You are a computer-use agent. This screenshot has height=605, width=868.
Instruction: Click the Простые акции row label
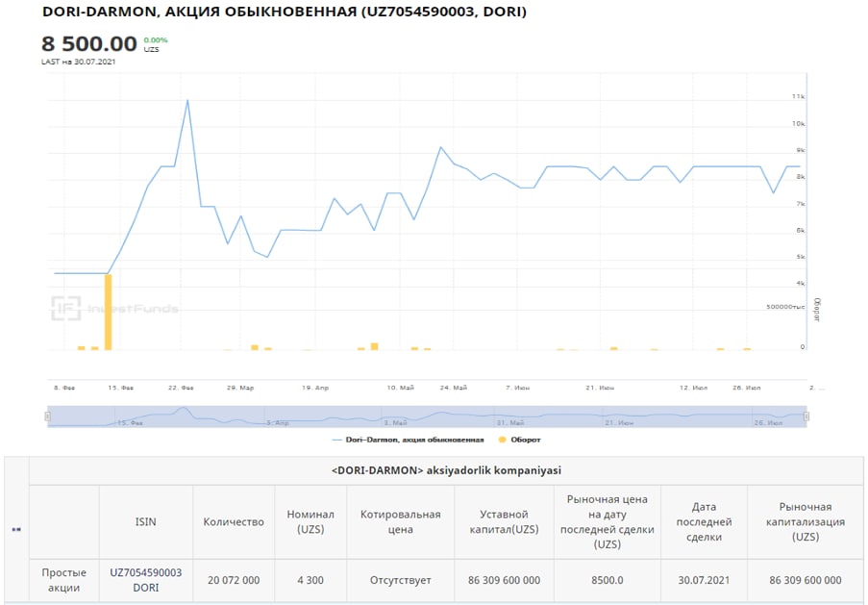tap(63, 580)
